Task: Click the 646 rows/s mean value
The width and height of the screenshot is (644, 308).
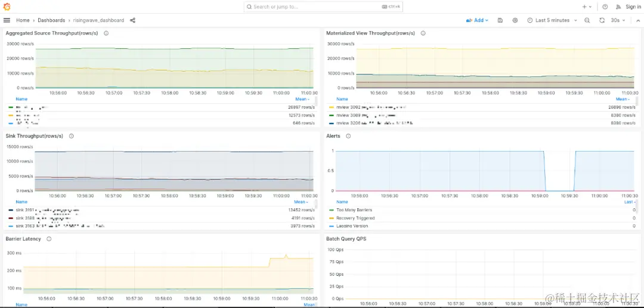Action: tap(304, 123)
